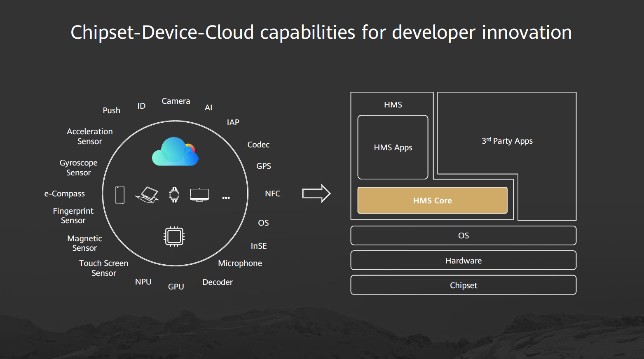Select the Hardware layer bar
The image size is (644, 359).
click(463, 261)
